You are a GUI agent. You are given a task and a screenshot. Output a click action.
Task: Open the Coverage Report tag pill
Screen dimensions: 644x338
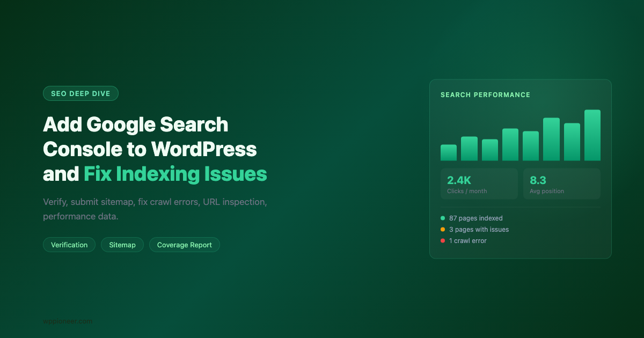point(185,245)
